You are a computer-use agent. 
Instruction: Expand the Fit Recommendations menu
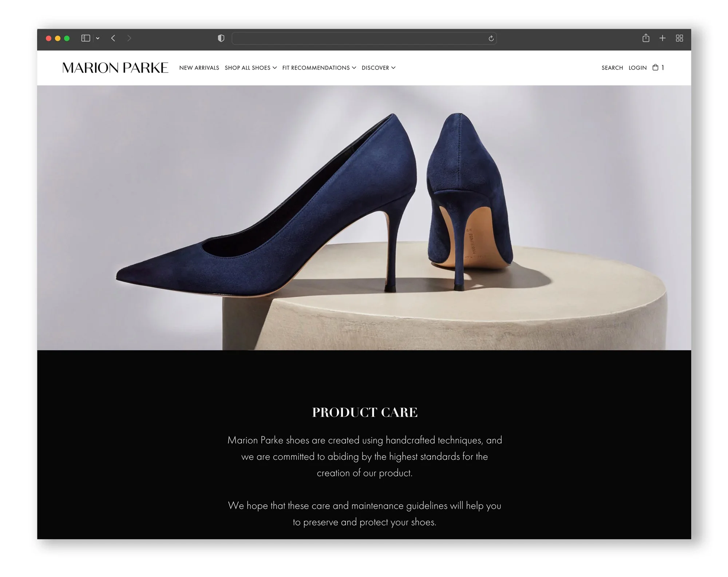[x=319, y=68]
